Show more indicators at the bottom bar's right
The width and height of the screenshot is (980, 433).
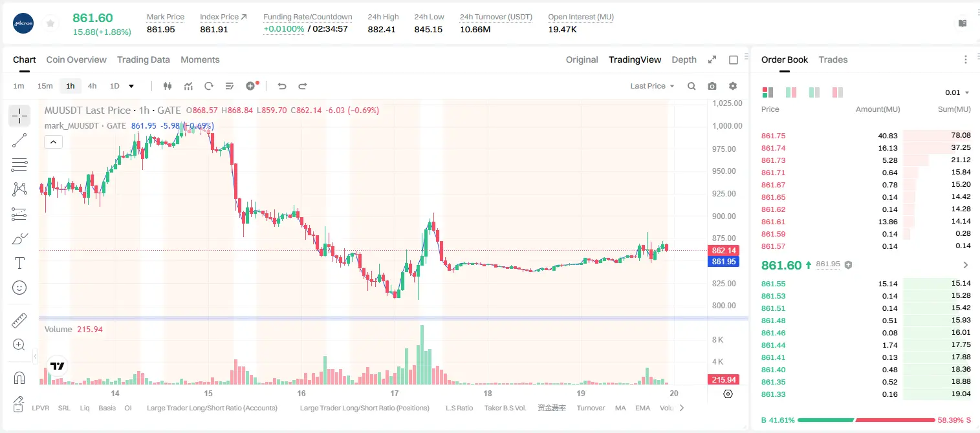[x=681, y=408]
